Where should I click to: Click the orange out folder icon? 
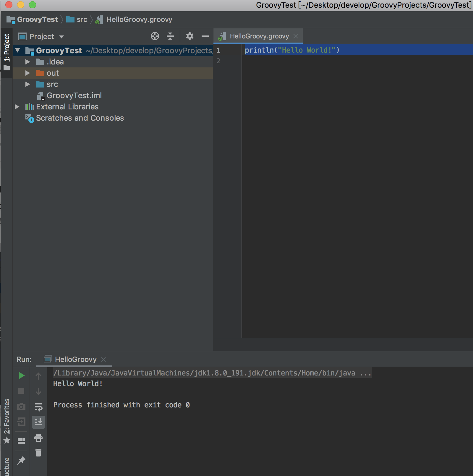click(40, 73)
